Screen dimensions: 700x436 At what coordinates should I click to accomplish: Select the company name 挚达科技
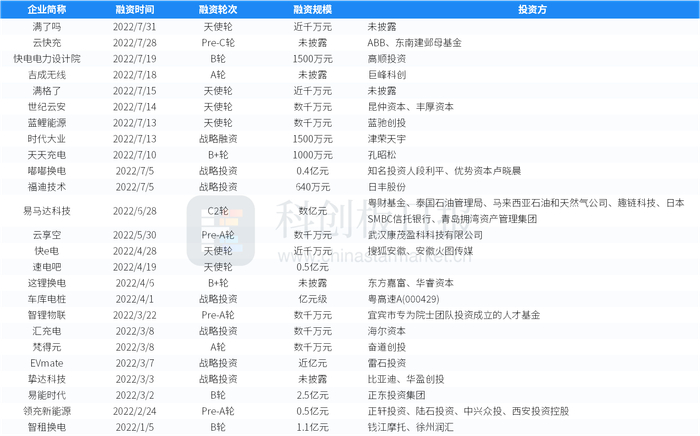point(47,379)
